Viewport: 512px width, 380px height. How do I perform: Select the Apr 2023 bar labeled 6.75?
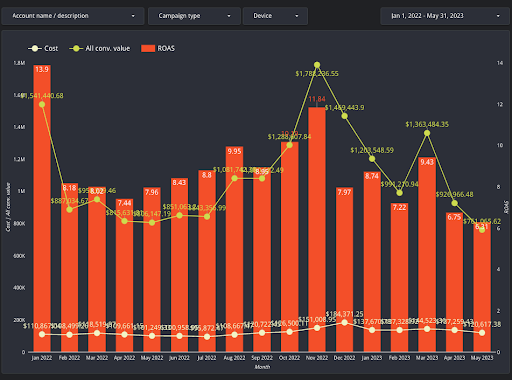[454, 282]
